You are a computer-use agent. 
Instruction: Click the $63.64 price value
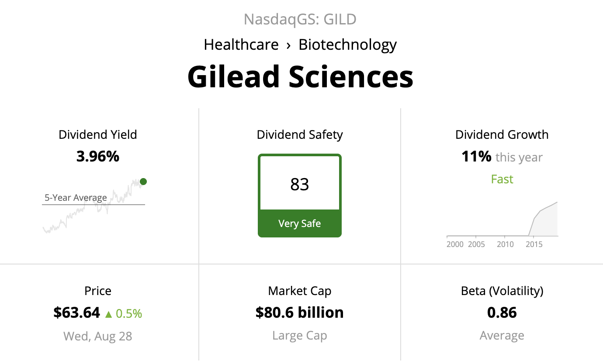77,312
